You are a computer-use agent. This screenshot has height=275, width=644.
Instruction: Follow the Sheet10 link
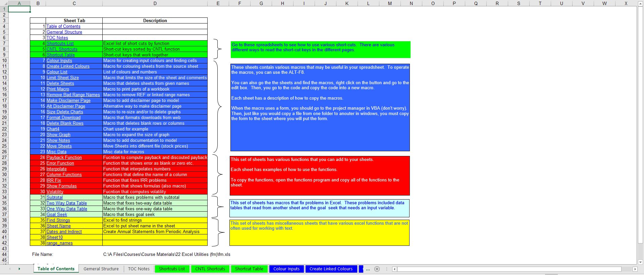tap(55, 237)
